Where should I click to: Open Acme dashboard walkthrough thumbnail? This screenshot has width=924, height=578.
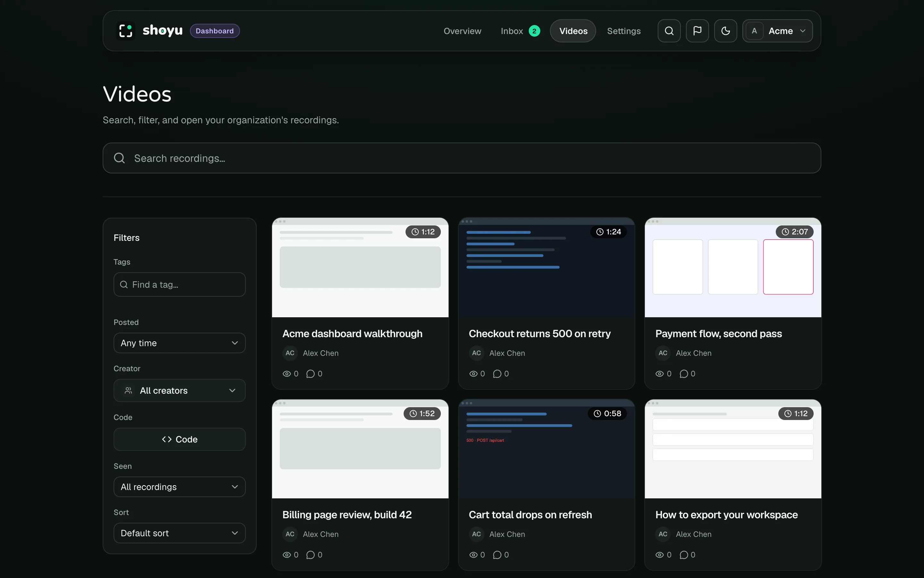[360, 267]
